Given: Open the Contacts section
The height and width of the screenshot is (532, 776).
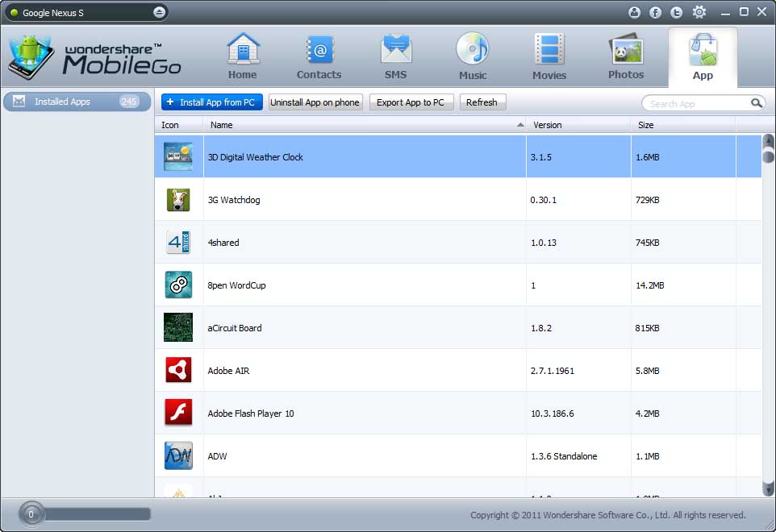Looking at the screenshot, I should [x=319, y=56].
